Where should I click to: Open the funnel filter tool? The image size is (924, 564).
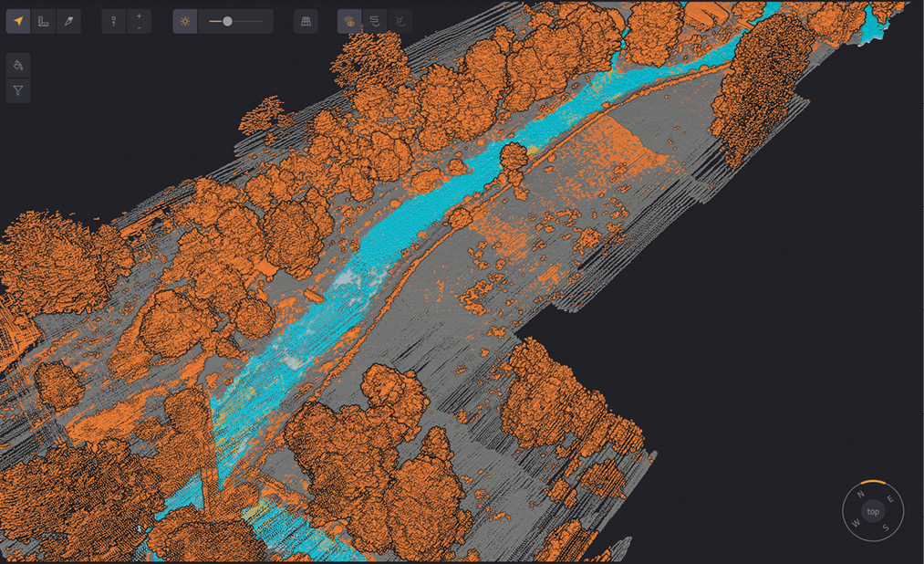(18, 90)
